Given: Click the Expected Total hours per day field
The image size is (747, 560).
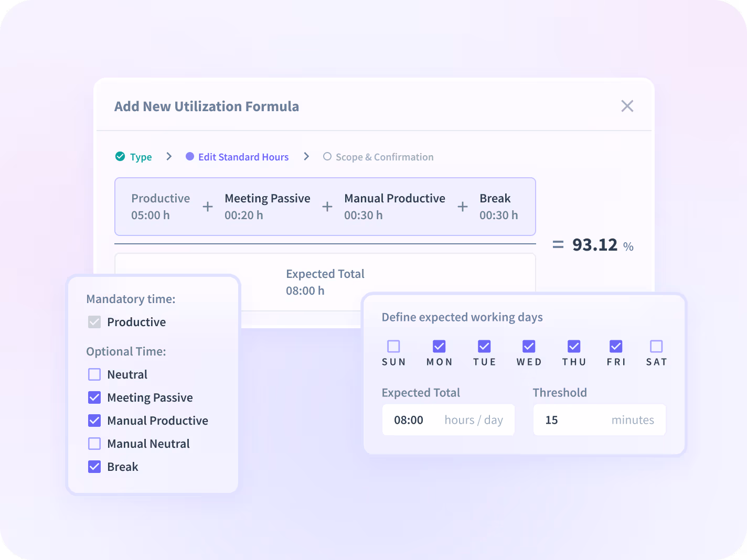Looking at the screenshot, I should (449, 420).
